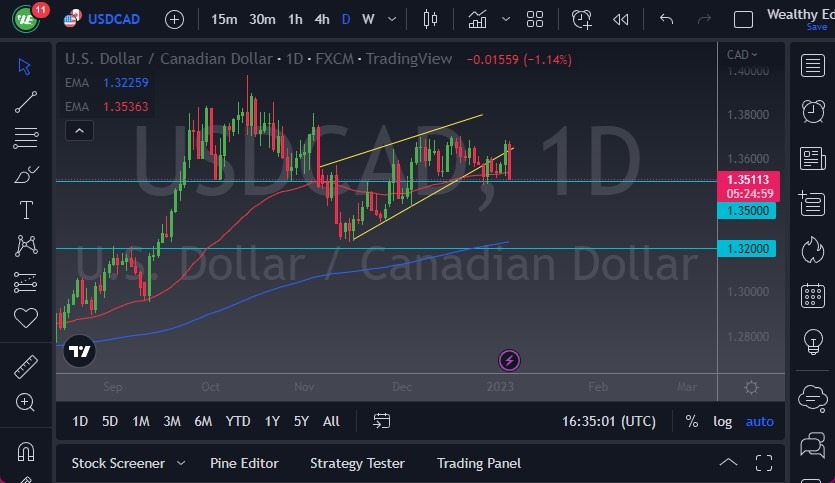Select the Text annotation tool
The width and height of the screenshot is (835, 483).
[26, 210]
